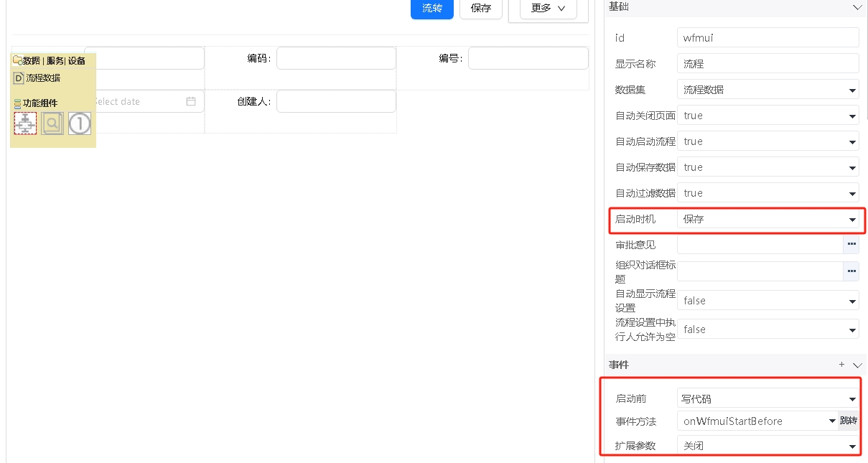Click the calendar icon in date field

191,101
